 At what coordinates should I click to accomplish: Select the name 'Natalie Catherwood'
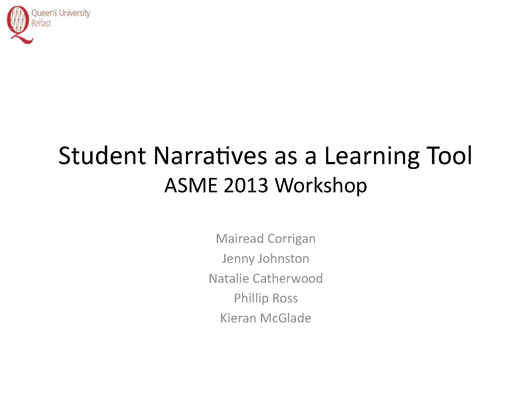click(266, 278)
